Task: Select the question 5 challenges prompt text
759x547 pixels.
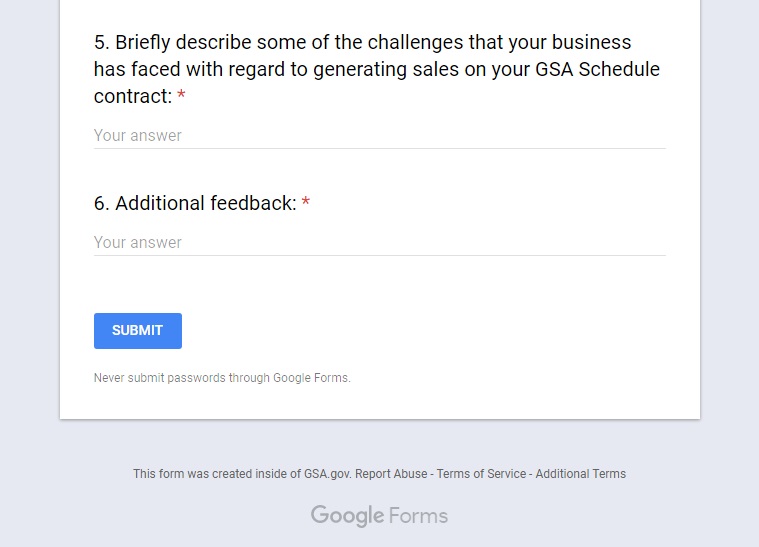Action: coord(376,69)
